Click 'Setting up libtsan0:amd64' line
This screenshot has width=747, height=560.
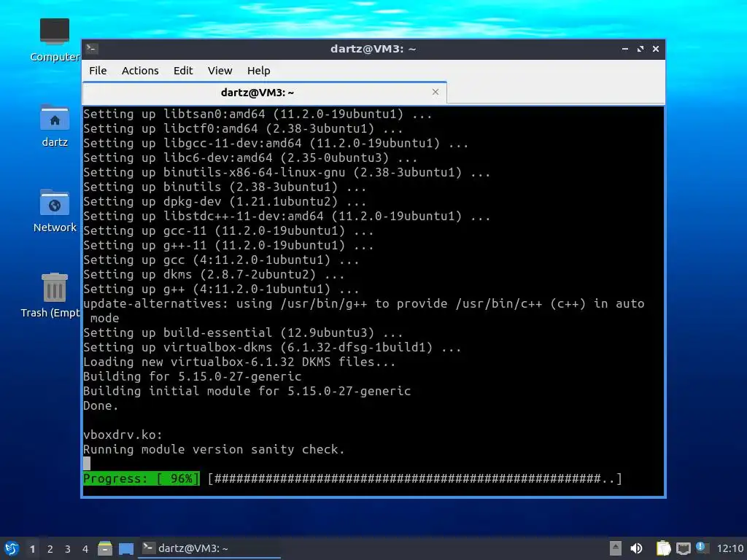(x=258, y=114)
